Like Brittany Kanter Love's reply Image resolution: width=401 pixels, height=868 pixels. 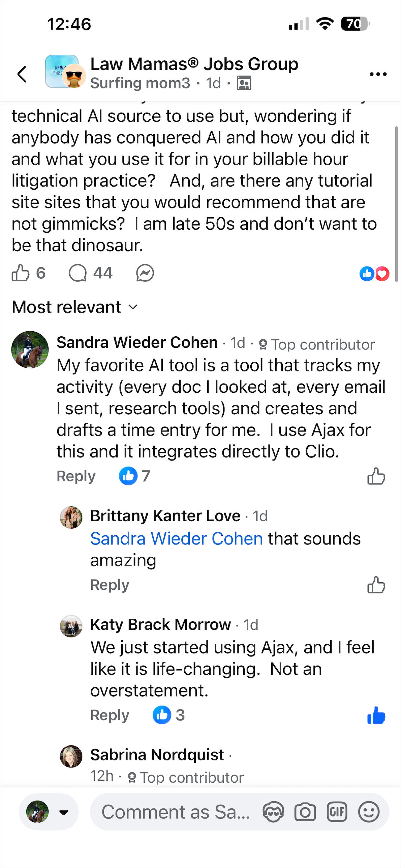376,585
